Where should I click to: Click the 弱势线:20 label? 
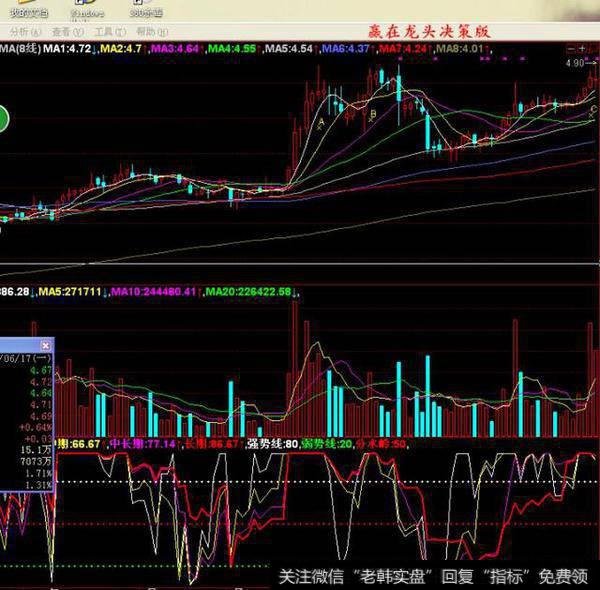coord(327,444)
